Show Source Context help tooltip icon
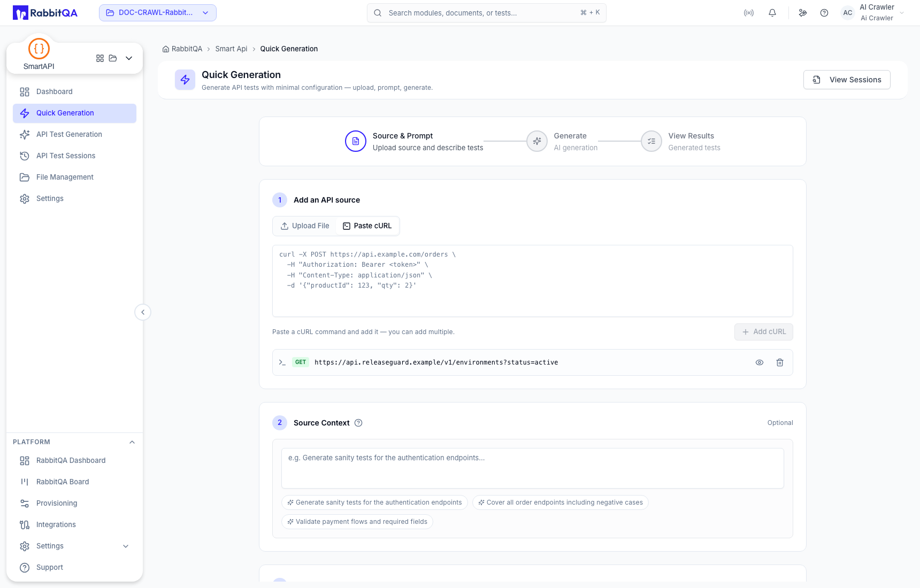This screenshot has height=588, width=920. pyautogui.click(x=358, y=423)
